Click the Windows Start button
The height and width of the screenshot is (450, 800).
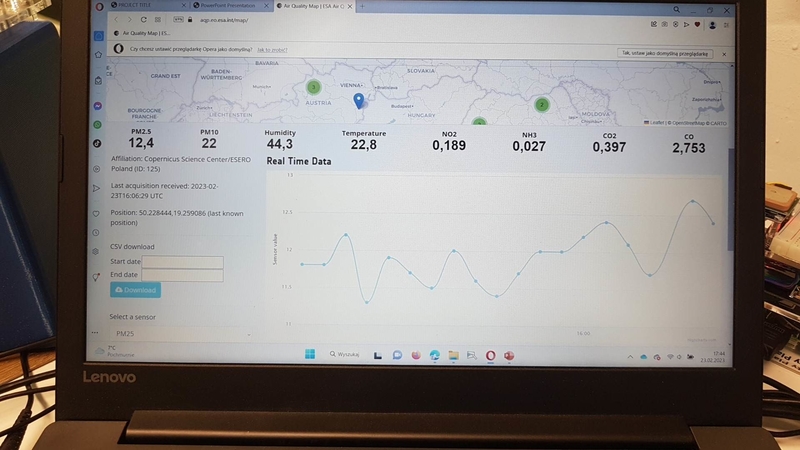coord(309,354)
